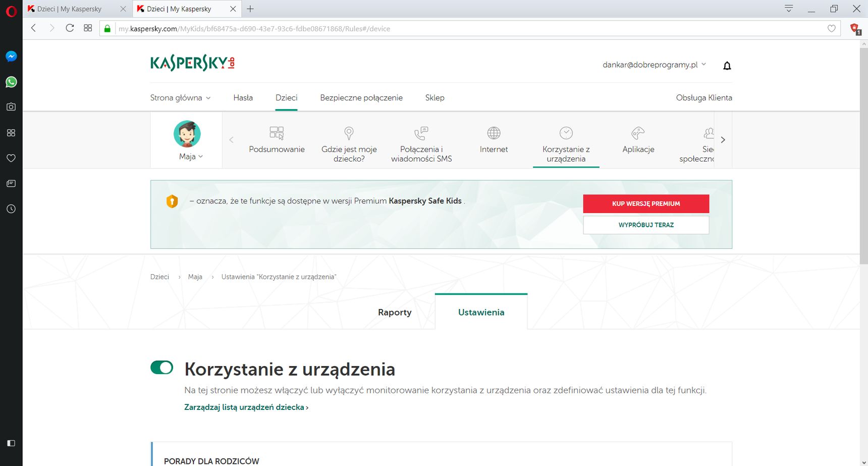This screenshot has width=868, height=466.
Task: Open Obsługa Klienta support link
Action: tap(704, 98)
